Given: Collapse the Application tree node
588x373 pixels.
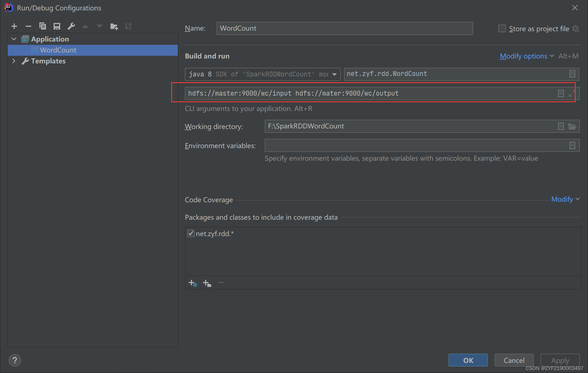Looking at the screenshot, I should (x=14, y=39).
